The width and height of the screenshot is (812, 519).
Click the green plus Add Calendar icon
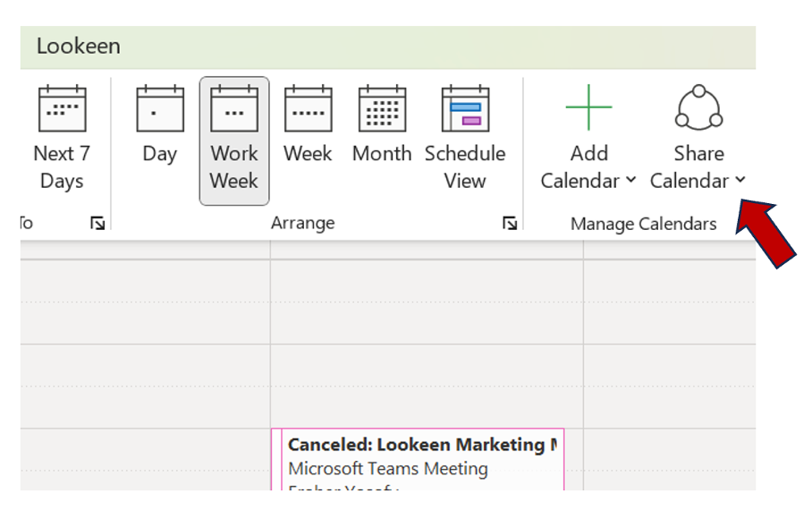tap(588, 107)
